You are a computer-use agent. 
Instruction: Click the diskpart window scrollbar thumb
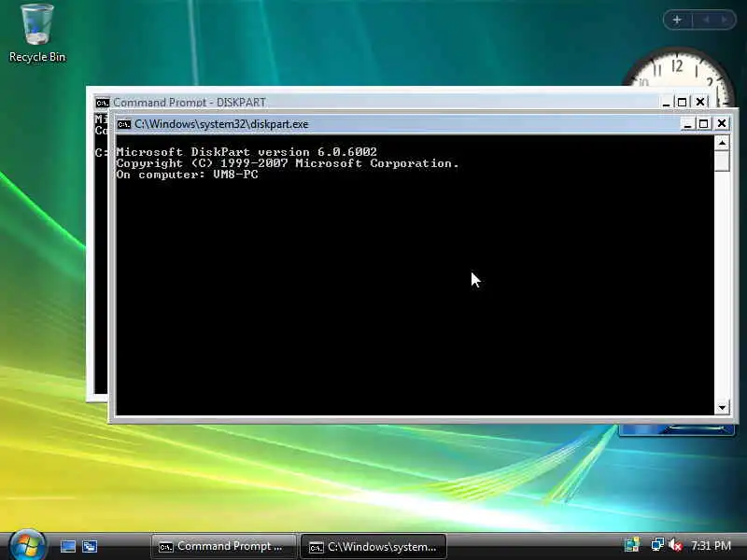[722, 161]
